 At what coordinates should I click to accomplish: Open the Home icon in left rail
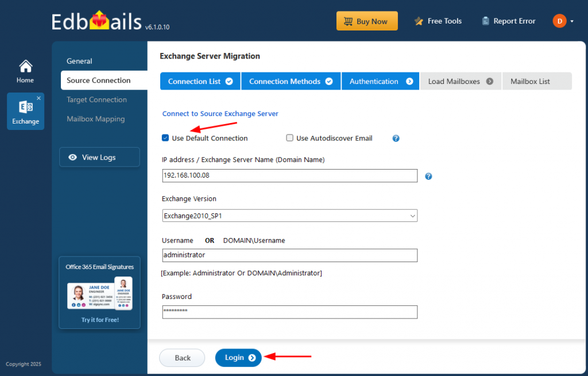coord(25,71)
